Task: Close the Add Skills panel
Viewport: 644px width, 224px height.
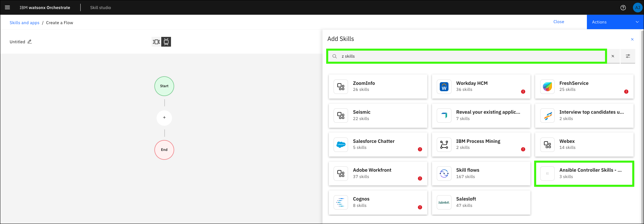Action: point(632,39)
